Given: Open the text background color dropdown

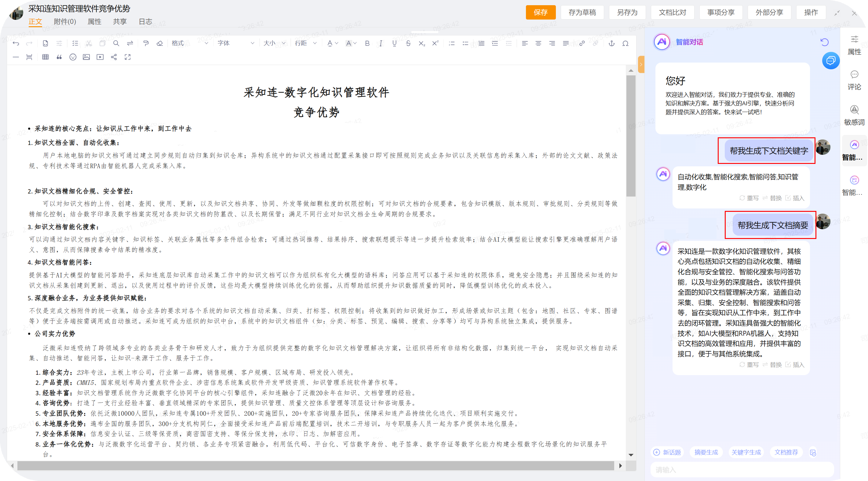Looking at the screenshot, I should click(x=351, y=43).
